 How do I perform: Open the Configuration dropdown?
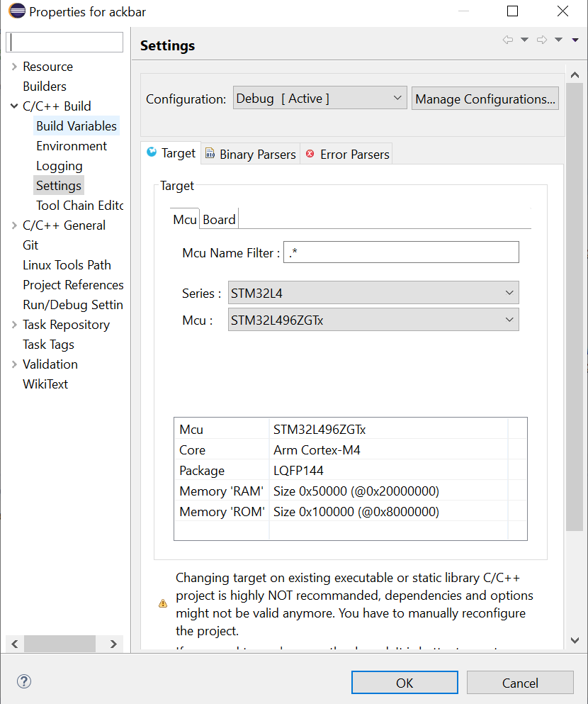pos(320,99)
